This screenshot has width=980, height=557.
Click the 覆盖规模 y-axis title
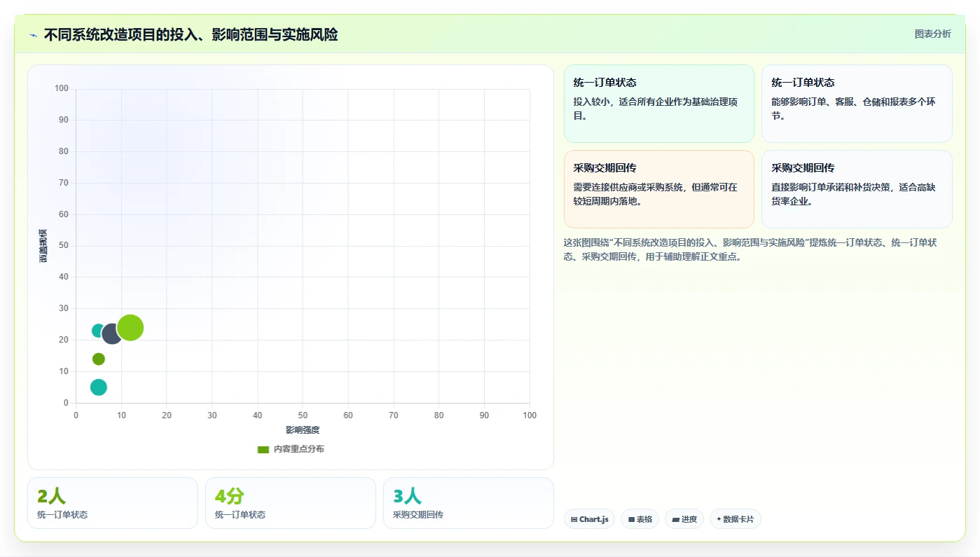(43, 246)
